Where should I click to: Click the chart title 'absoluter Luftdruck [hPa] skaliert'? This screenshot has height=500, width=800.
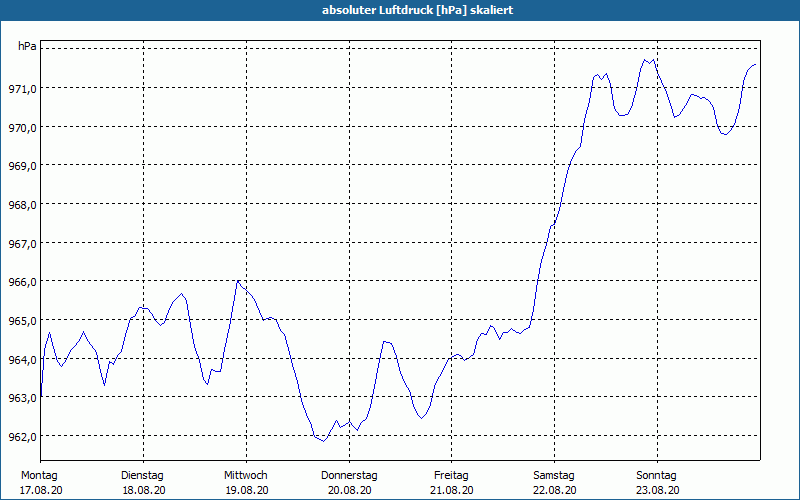pos(417,10)
